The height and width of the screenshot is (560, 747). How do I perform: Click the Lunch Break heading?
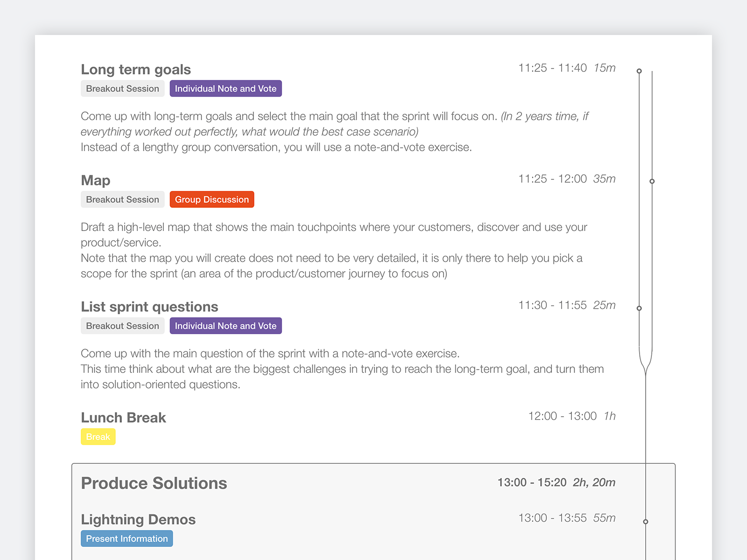(x=123, y=418)
